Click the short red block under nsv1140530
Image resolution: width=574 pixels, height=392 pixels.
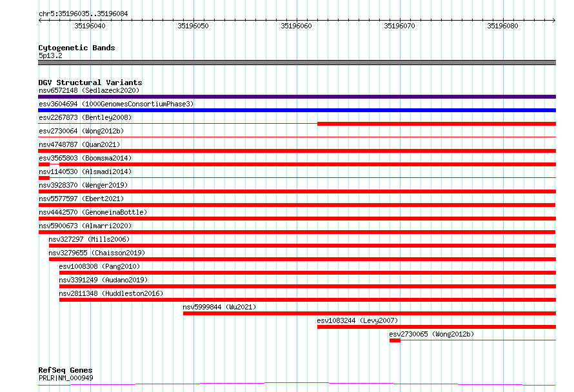point(44,178)
